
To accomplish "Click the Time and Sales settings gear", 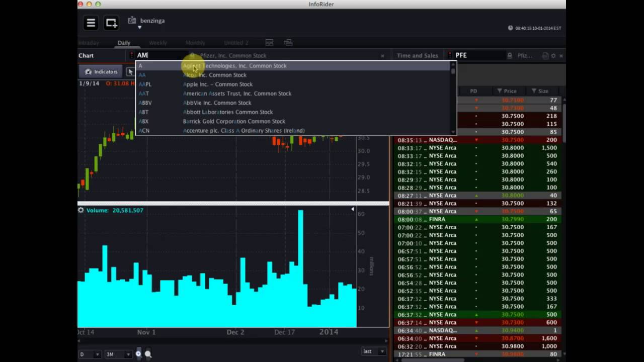I will 553,56.
